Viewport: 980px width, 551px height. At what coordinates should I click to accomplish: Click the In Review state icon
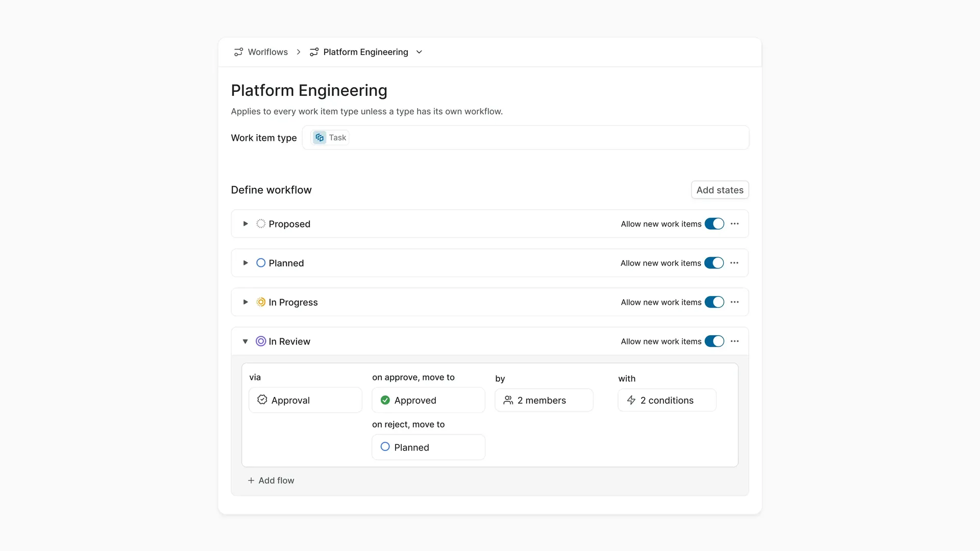coord(261,341)
